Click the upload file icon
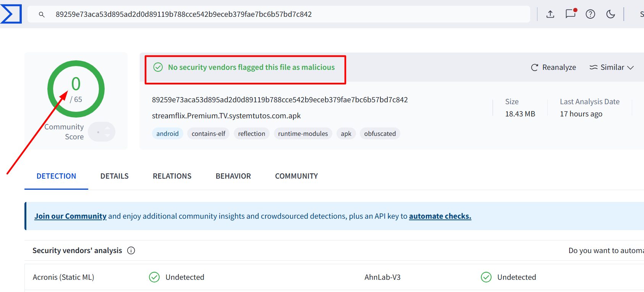Screen dimensions: 644x292 (x=550, y=14)
